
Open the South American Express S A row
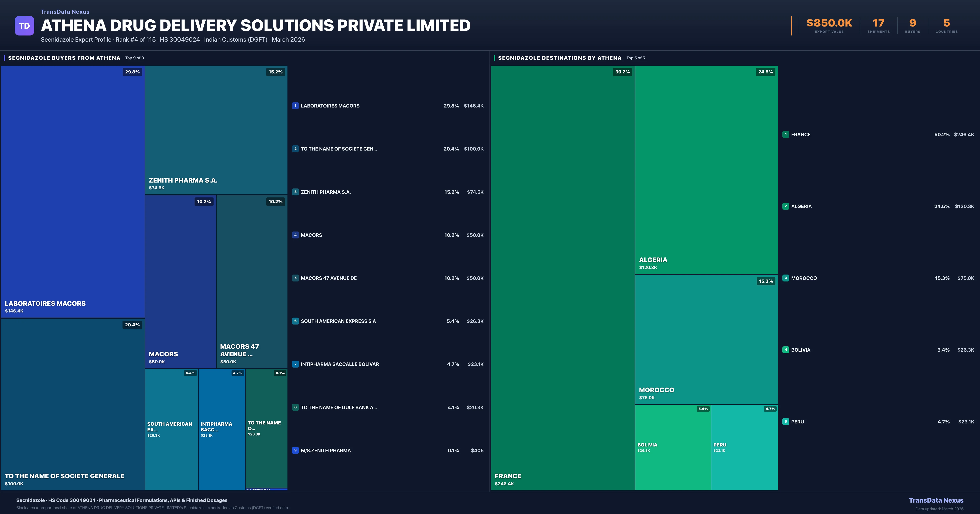point(338,321)
